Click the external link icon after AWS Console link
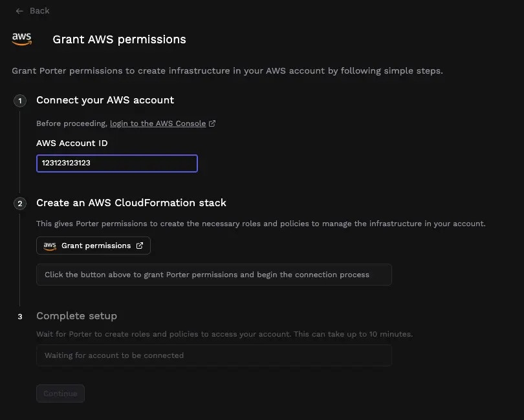Screen dimensions: 524x420 click(212, 123)
